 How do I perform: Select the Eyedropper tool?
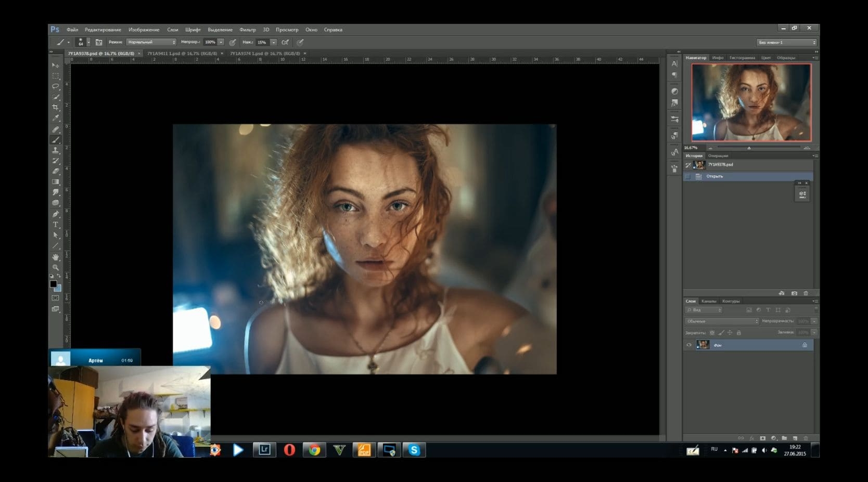point(55,118)
